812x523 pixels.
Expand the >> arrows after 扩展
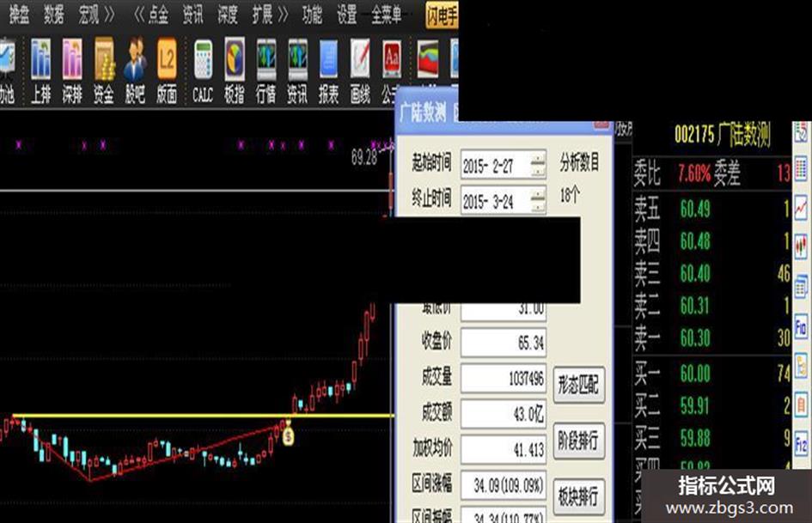click(283, 15)
